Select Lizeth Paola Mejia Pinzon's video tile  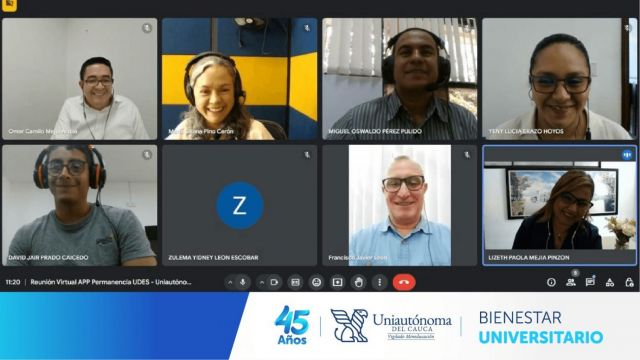coord(560,205)
